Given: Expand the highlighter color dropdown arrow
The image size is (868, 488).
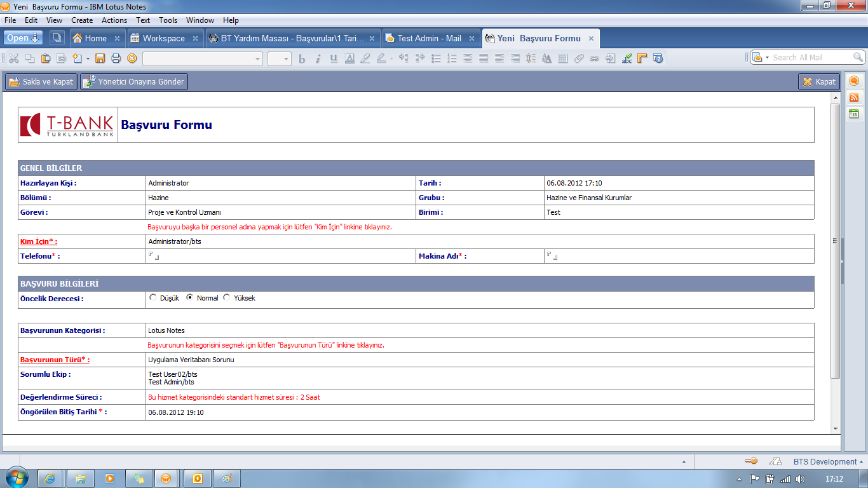Looking at the screenshot, I should [391, 58].
